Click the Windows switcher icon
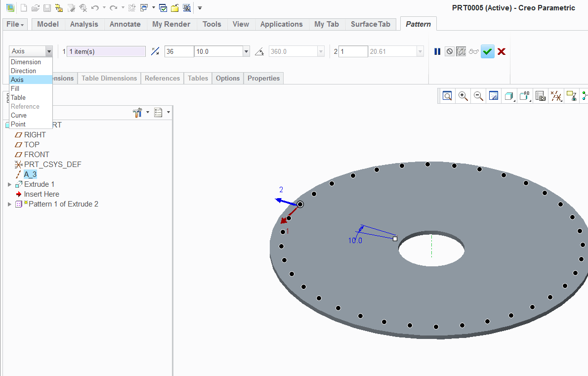The image size is (588, 376). (x=144, y=8)
